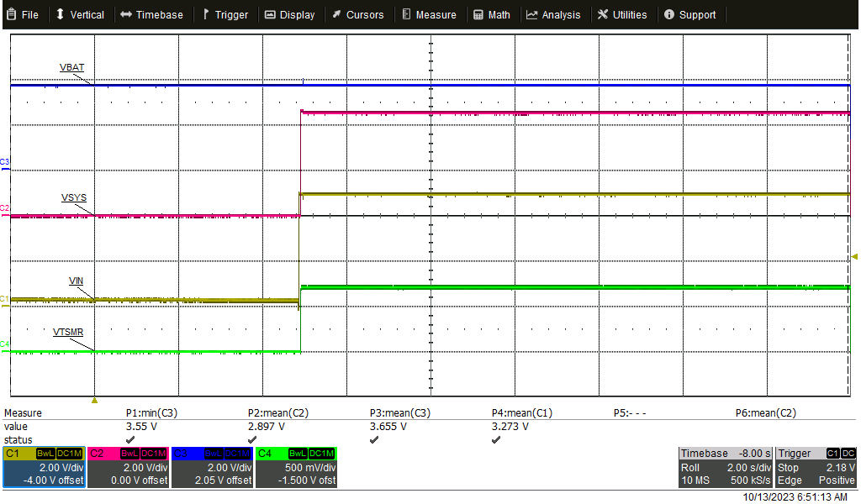Open the Timebase menu
The width and height of the screenshot is (861, 504).
tap(151, 14)
